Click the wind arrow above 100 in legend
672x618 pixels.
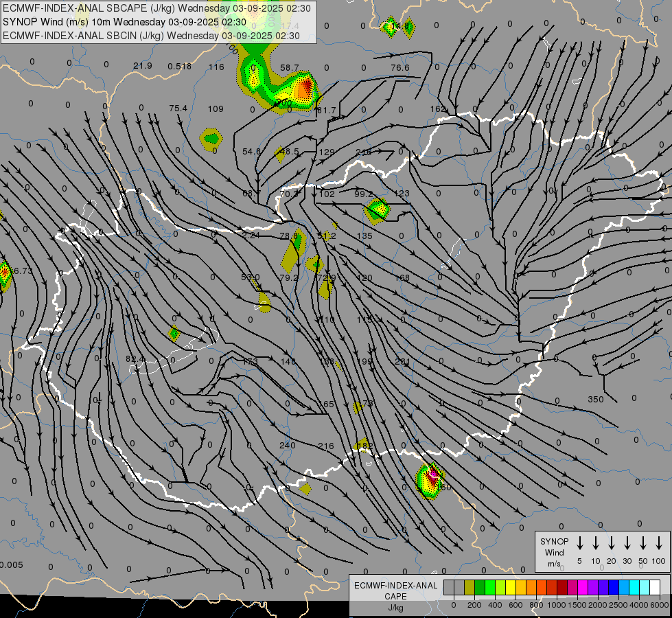coord(659,543)
